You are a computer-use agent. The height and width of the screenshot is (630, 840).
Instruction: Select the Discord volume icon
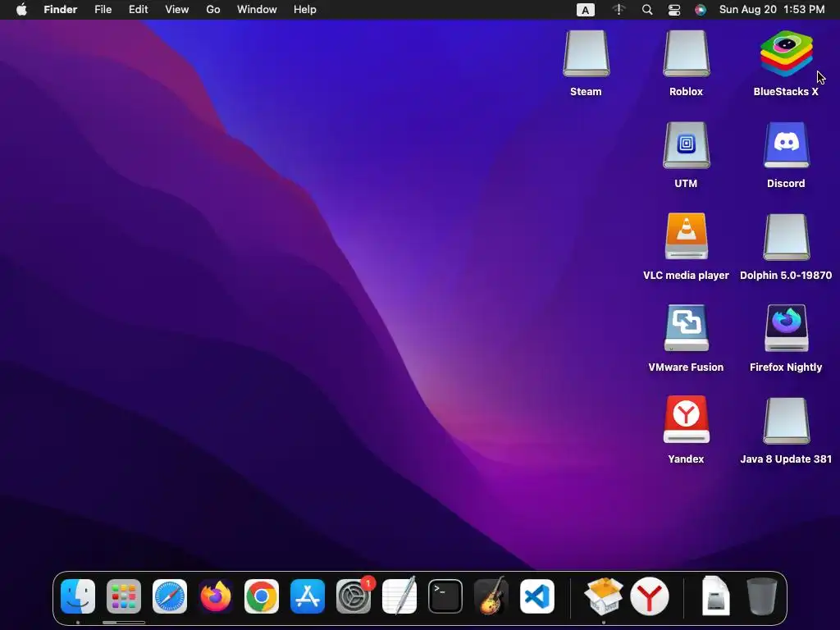[x=786, y=146]
